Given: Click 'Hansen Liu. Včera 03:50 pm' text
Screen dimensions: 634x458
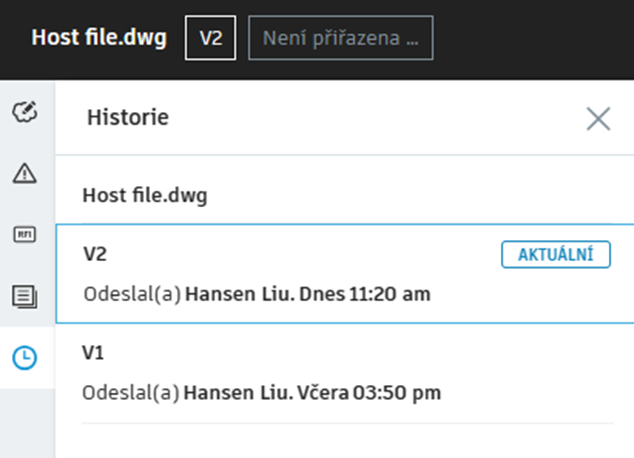Looking at the screenshot, I should [313, 392].
